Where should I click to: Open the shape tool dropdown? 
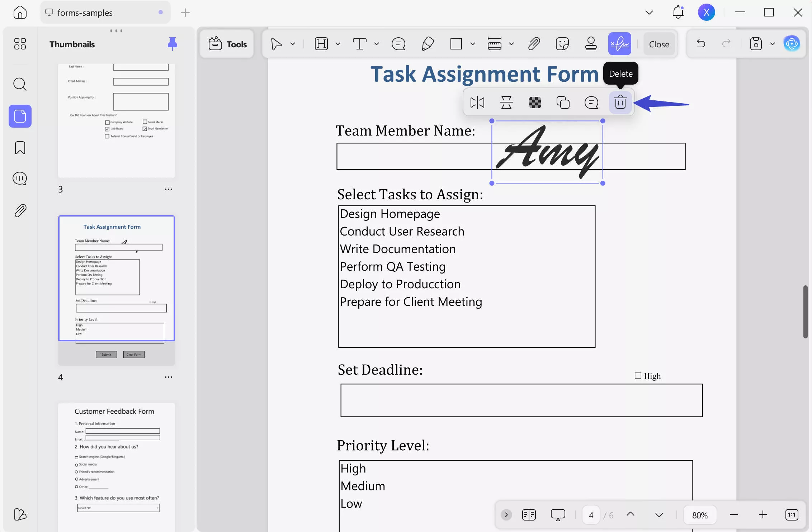tap(472, 43)
